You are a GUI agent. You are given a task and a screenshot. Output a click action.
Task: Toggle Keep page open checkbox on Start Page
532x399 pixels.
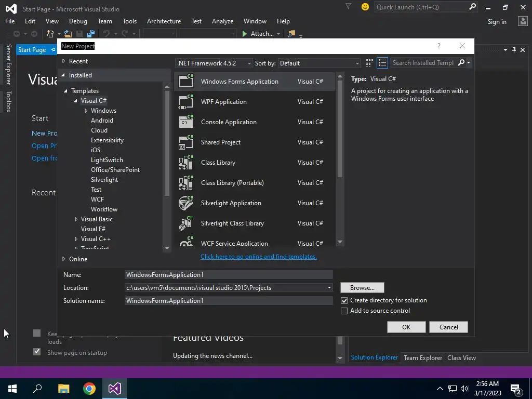(x=37, y=333)
